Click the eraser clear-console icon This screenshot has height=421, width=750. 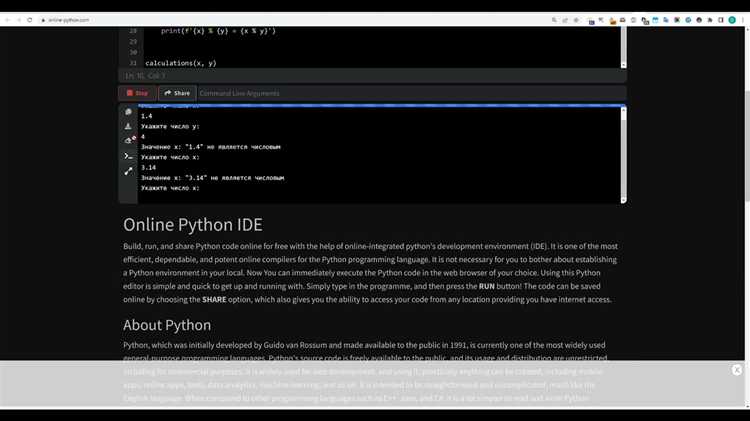(129, 140)
